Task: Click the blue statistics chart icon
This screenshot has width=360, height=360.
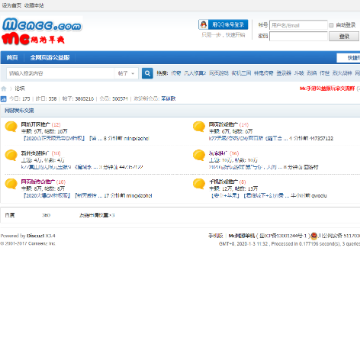Action: pos(3,99)
